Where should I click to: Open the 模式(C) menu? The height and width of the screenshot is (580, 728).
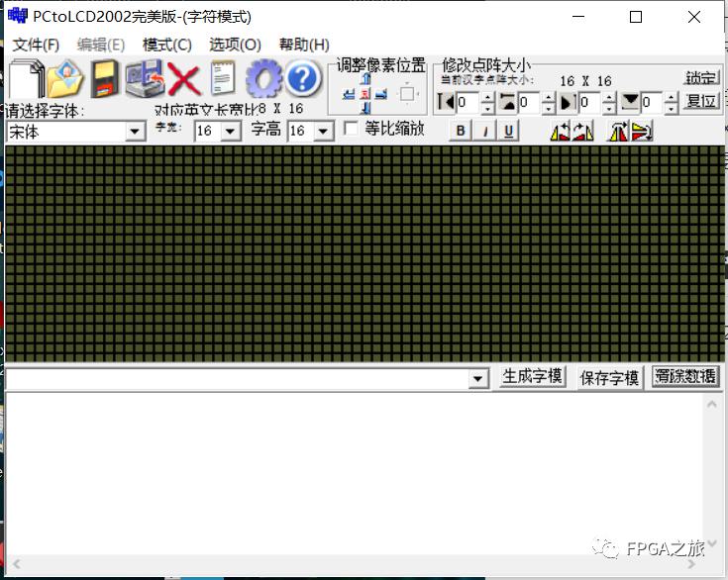[166, 45]
